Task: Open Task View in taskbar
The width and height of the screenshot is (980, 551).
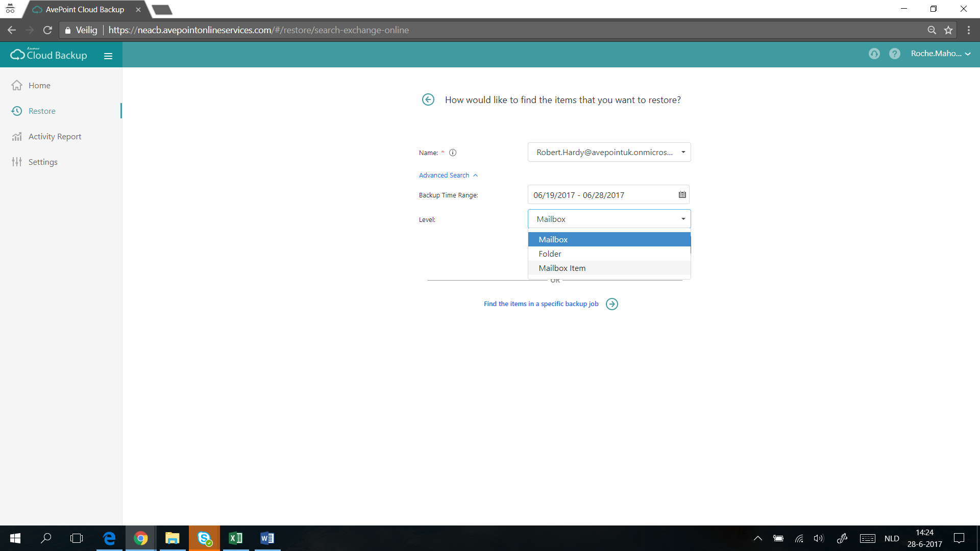Action: pyautogui.click(x=77, y=538)
